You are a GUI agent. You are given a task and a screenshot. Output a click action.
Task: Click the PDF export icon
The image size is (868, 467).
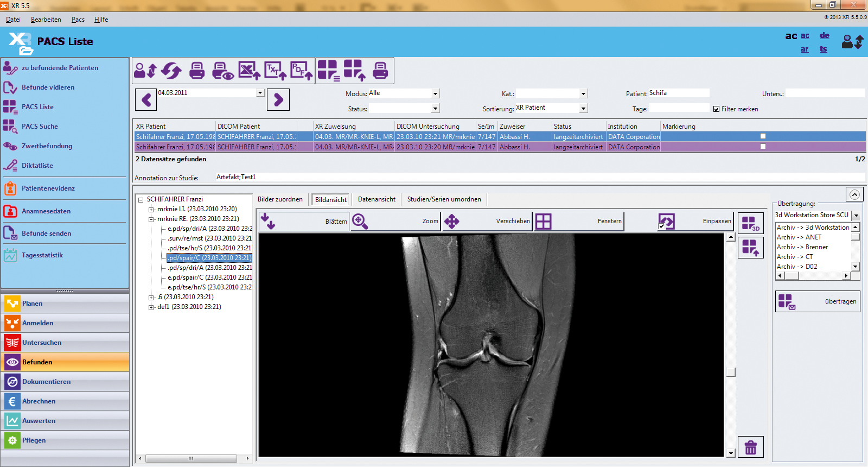tap(301, 71)
